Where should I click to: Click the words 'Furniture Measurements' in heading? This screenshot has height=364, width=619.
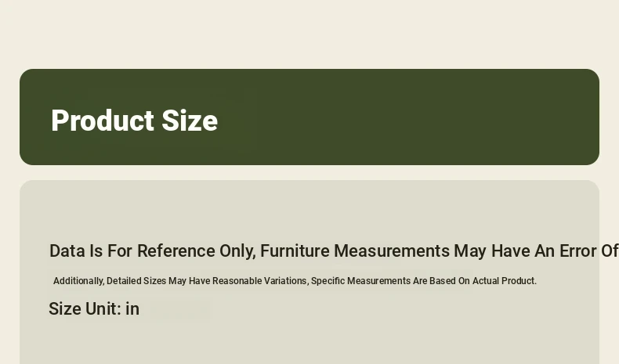click(x=354, y=251)
